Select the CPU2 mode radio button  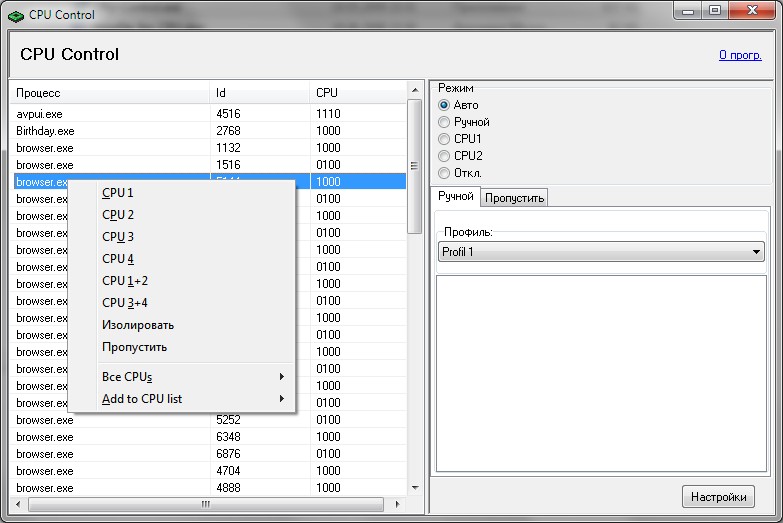[x=443, y=156]
